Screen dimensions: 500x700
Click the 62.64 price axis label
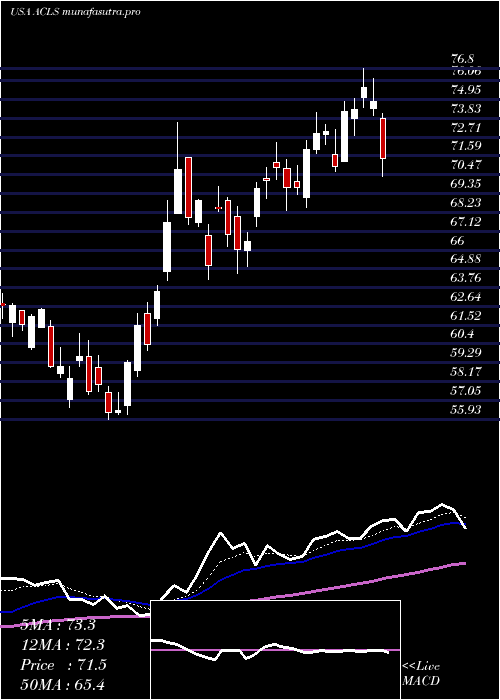(466, 297)
